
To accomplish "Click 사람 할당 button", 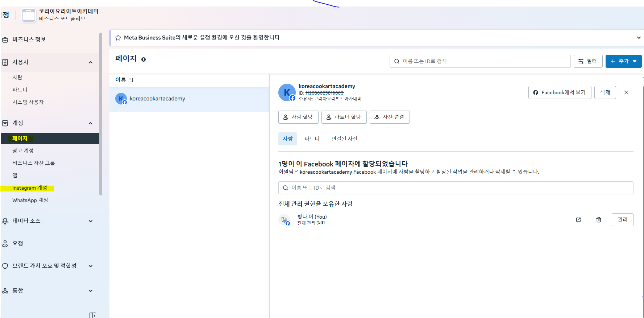I will (298, 117).
